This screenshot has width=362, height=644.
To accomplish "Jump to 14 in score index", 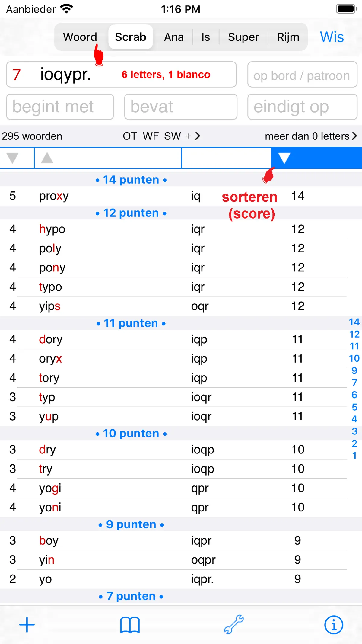I will (354, 322).
